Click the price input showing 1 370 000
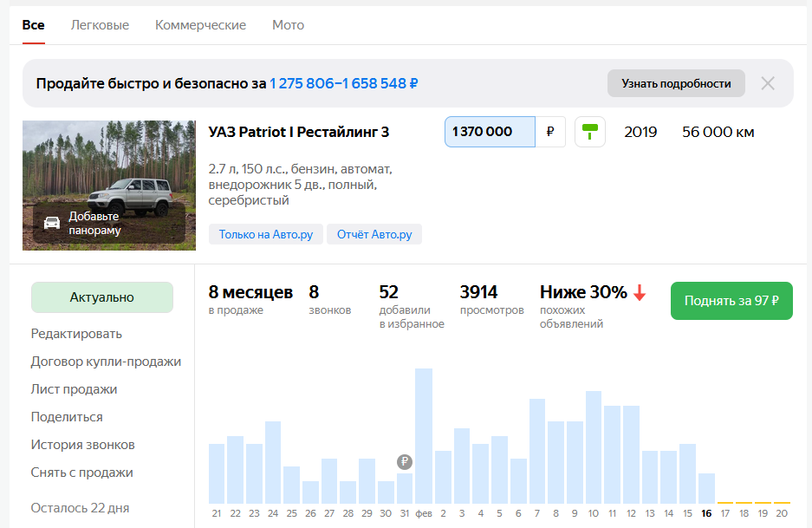The height and width of the screenshot is (528, 812). 488,131
